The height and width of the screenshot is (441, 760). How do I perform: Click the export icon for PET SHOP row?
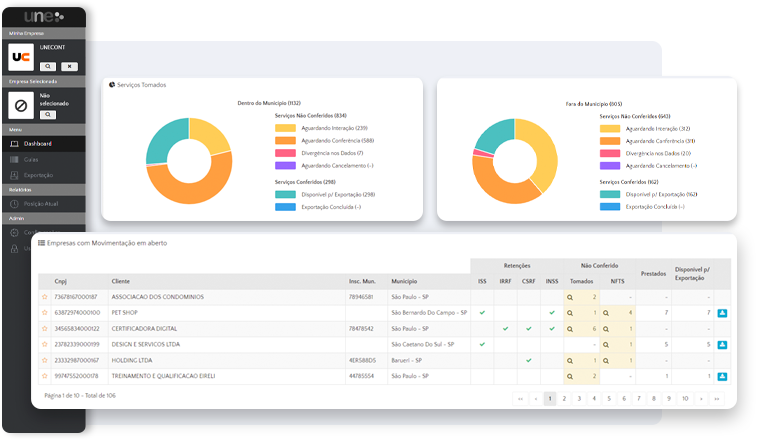coord(722,313)
